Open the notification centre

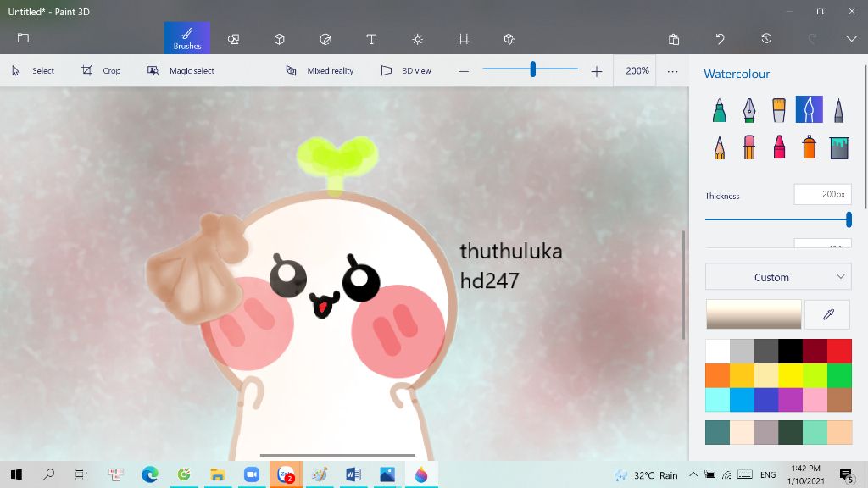pos(846,474)
